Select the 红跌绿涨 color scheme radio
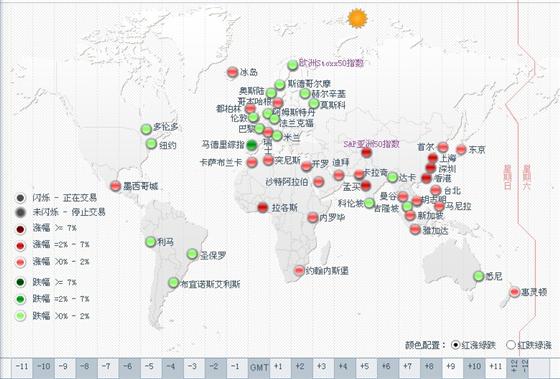 pyautogui.click(x=511, y=345)
